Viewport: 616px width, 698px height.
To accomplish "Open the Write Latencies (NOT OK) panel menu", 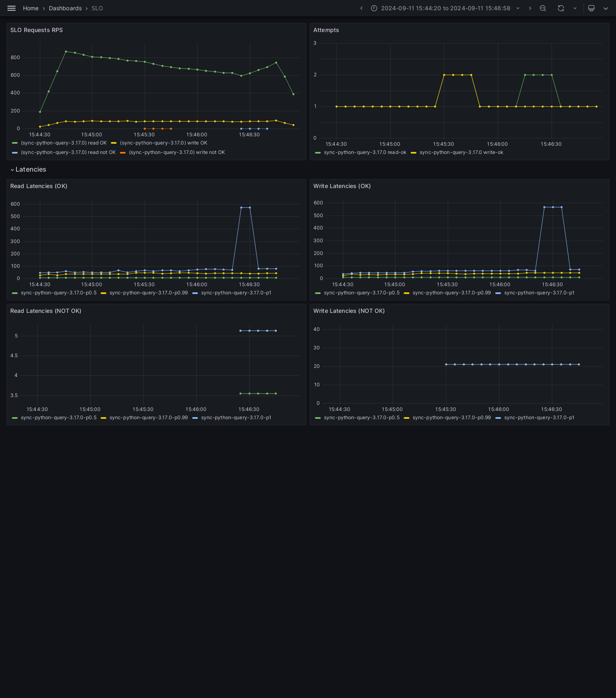I will pos(349,311).
